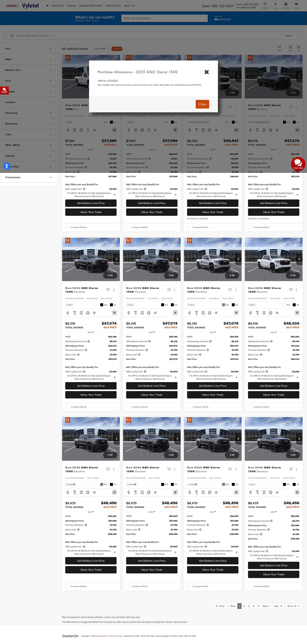
Task: Advance to next photo on stock 9115-26
Action: (299, 259)
